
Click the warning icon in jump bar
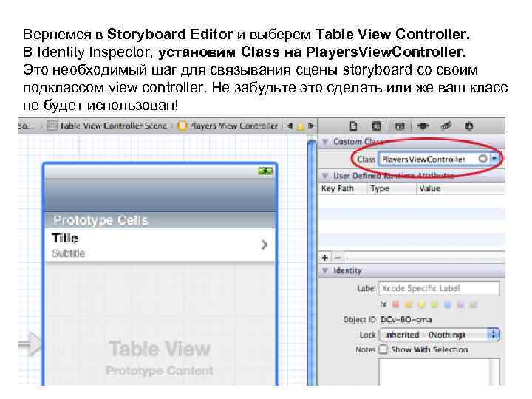(x=300, y=126)
